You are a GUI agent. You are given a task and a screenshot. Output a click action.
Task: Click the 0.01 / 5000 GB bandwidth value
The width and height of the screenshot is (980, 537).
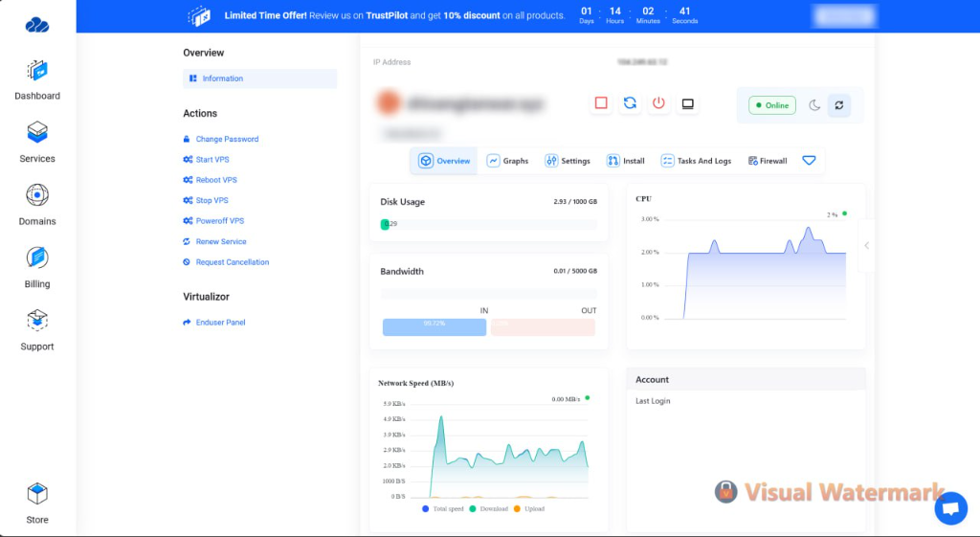coord(575,271)
